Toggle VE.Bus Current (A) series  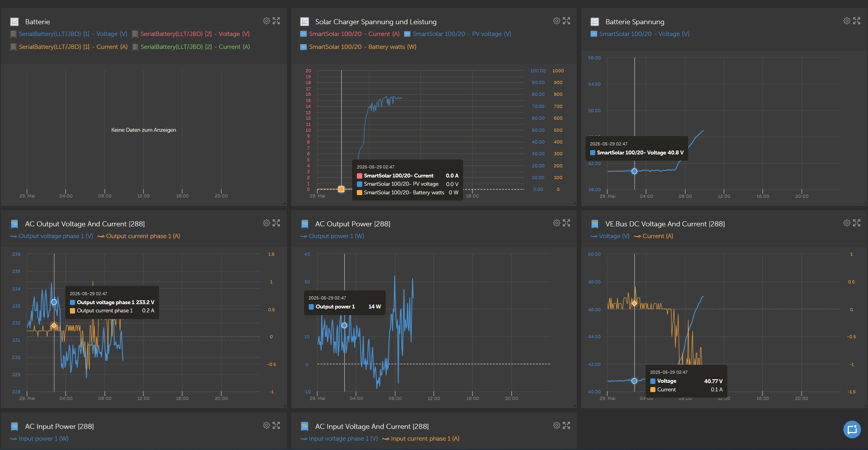pos(653,236)
